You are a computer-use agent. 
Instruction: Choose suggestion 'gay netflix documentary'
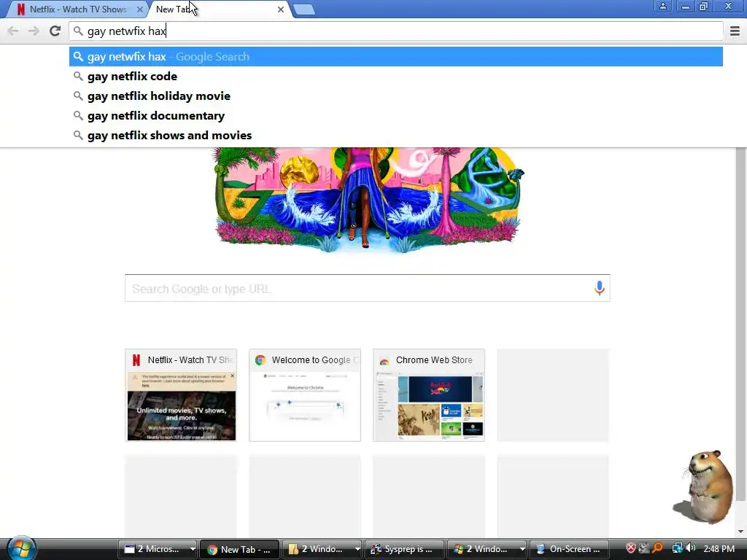tap(396, 116)
